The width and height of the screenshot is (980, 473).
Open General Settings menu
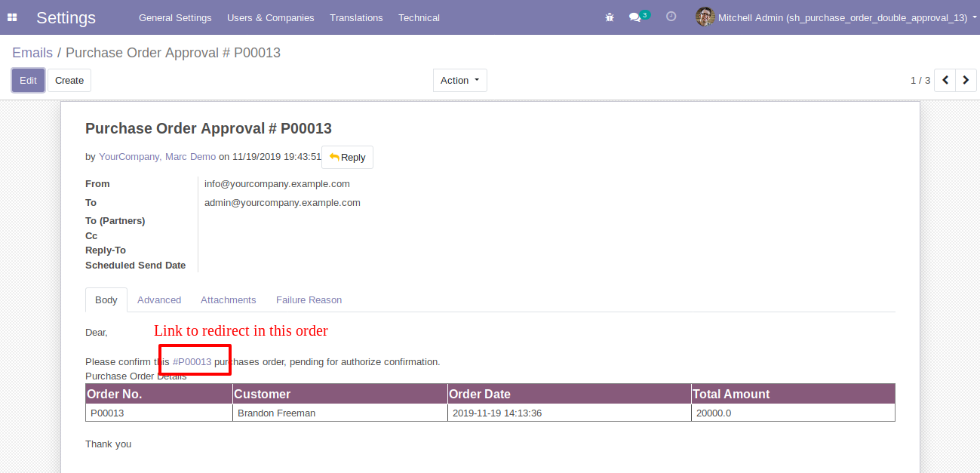pos(175,17)
